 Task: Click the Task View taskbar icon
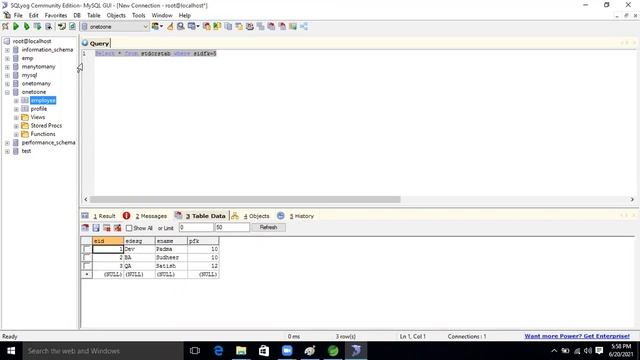click(195, 351)
